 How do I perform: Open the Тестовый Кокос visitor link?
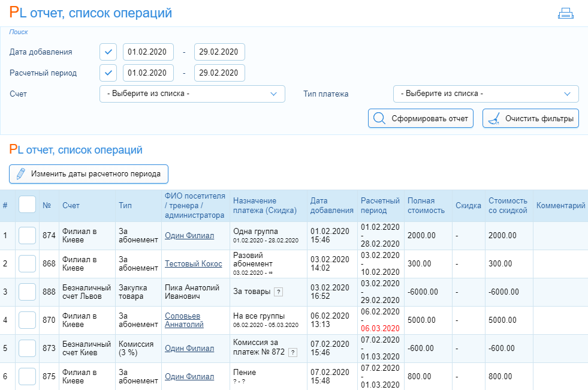pos(193,263)
